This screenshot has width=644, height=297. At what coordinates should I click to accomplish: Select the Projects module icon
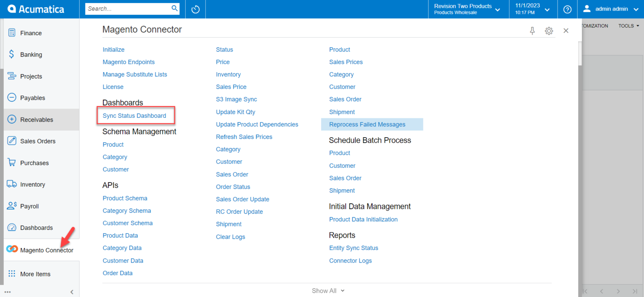click(x=11, y=76)
